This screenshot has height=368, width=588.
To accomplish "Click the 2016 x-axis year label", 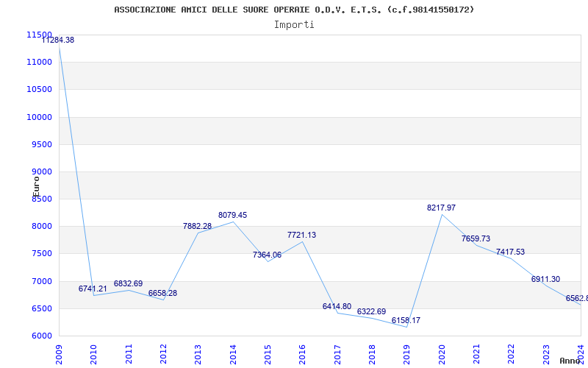I will pos(302,355).
